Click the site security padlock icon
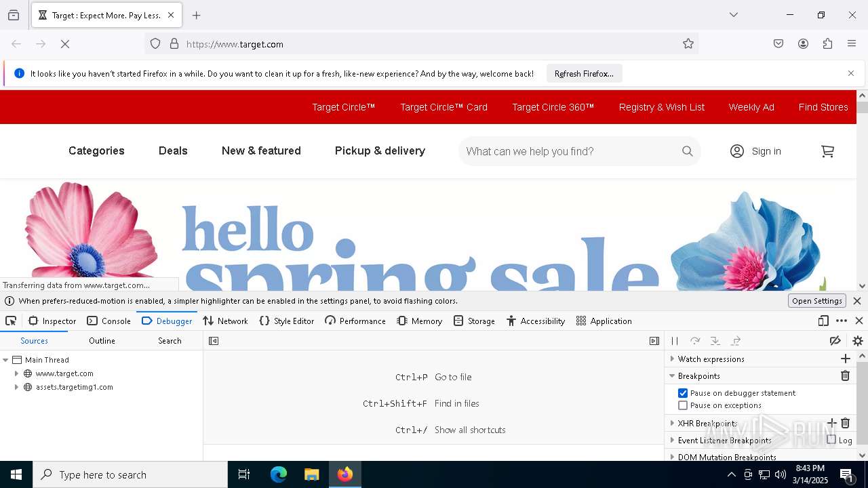868x488 pixels. [174, 44]
